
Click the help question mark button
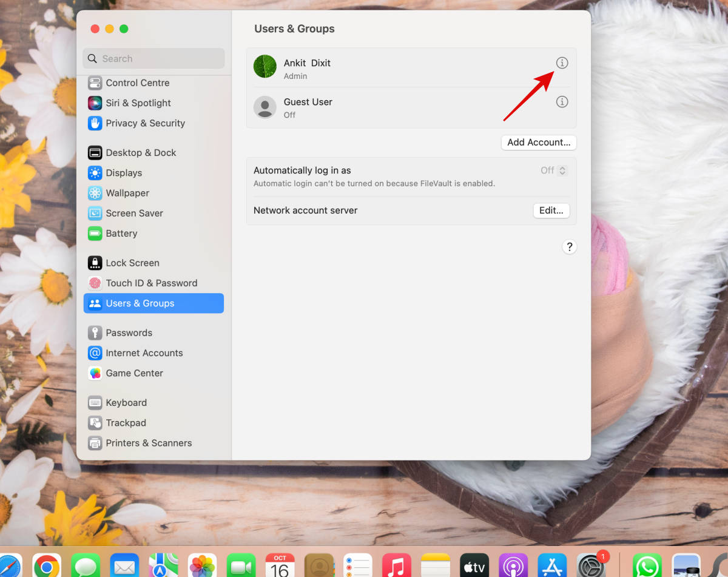click(569, 247)
